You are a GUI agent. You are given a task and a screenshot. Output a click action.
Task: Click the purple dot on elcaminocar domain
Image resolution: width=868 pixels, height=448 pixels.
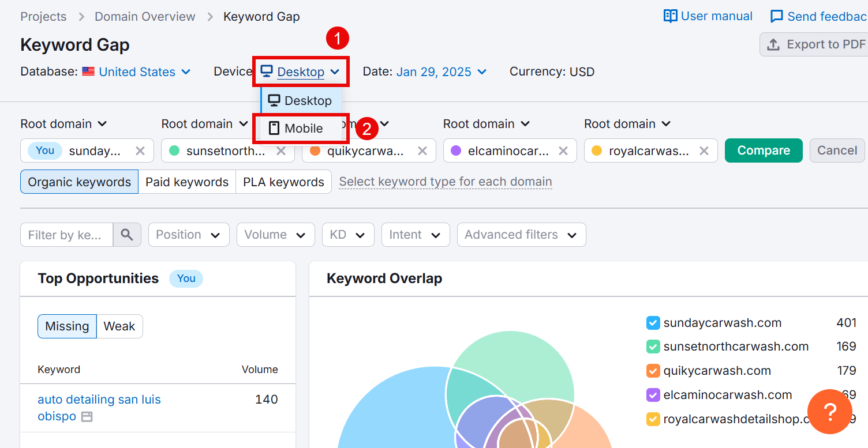(456, 150)
